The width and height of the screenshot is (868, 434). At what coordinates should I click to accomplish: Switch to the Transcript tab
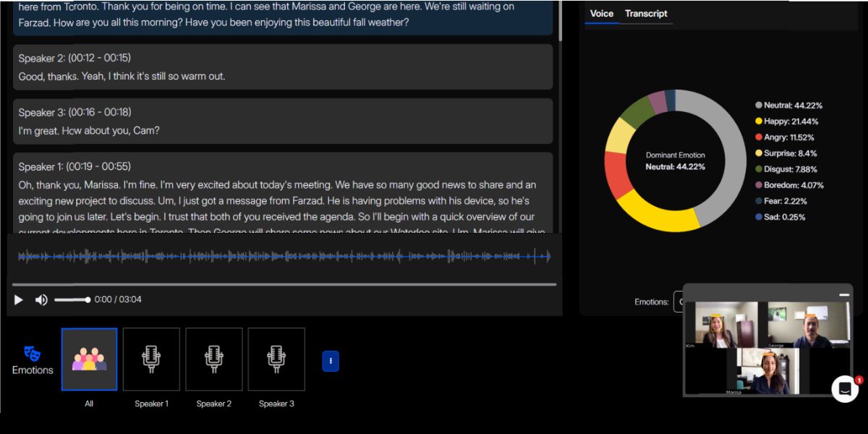[x=646, y=14]
